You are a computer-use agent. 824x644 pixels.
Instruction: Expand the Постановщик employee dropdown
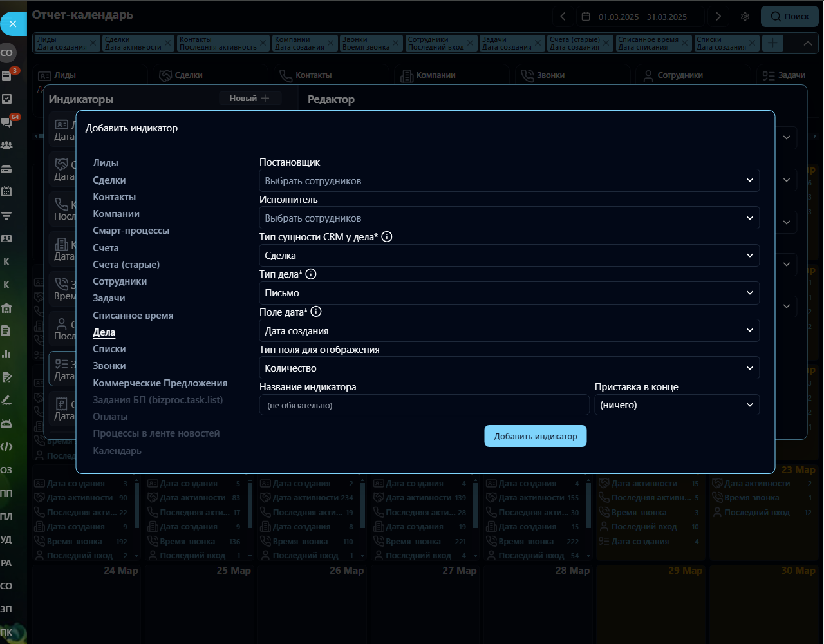pos(509,181)
